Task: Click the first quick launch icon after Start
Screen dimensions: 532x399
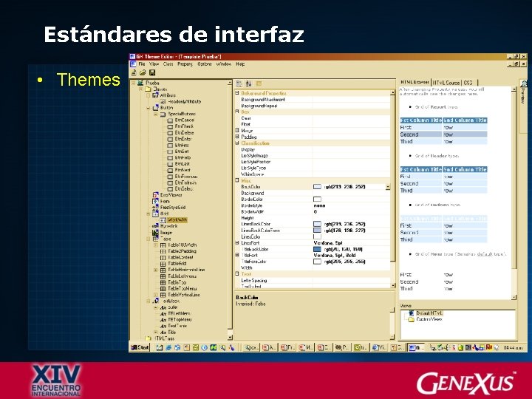Action: click(159, 347)
